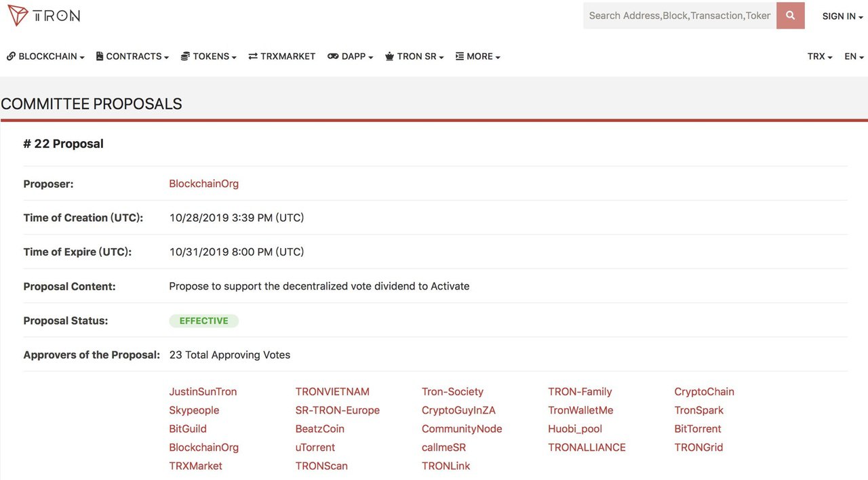The image size is (868, 480).
Task: Open approver JustinSunTron
Action: pyautogui.click(x=203, y=392)
